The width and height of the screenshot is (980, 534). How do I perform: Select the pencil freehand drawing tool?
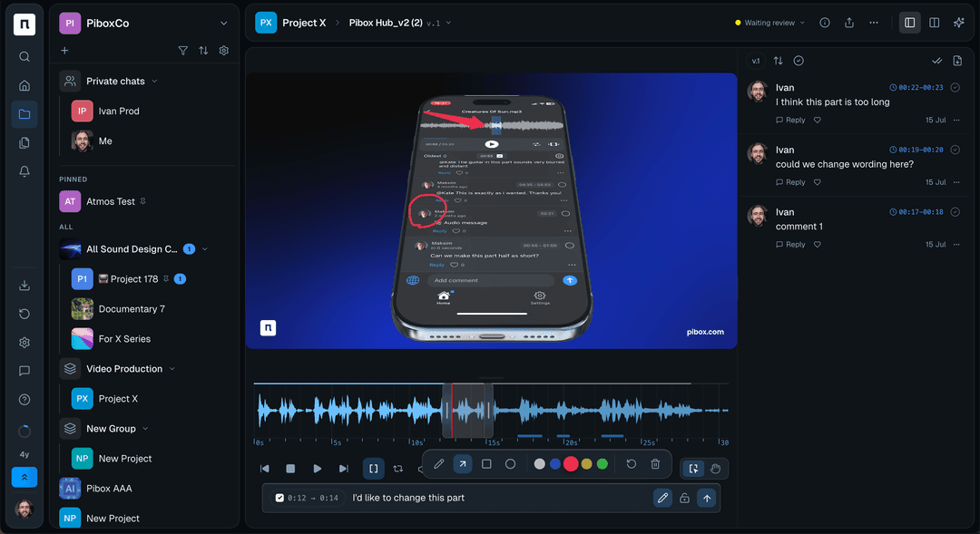[439, 464]
